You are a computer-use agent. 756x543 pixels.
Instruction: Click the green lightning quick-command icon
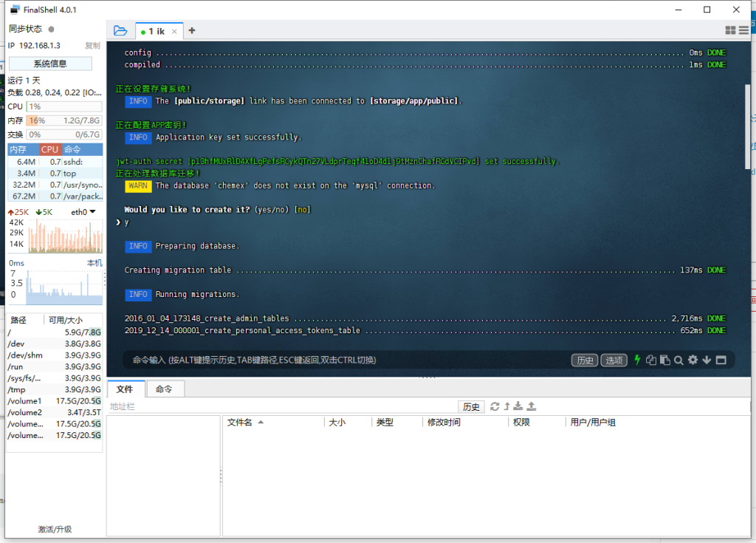(x=637, y=360)
